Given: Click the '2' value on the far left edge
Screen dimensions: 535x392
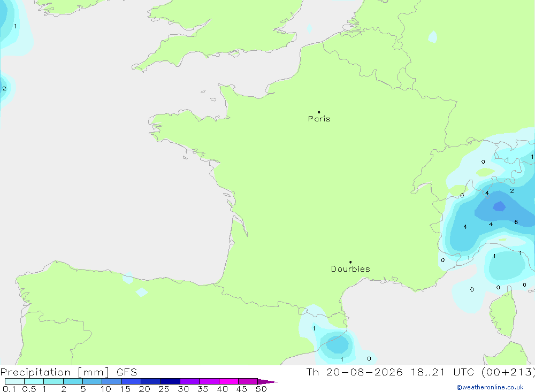Looking at the screenshot, I should [4, 88].
